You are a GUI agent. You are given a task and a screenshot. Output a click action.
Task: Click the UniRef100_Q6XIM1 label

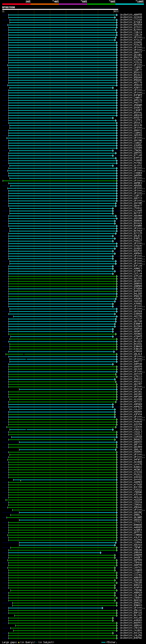(131, 278)
